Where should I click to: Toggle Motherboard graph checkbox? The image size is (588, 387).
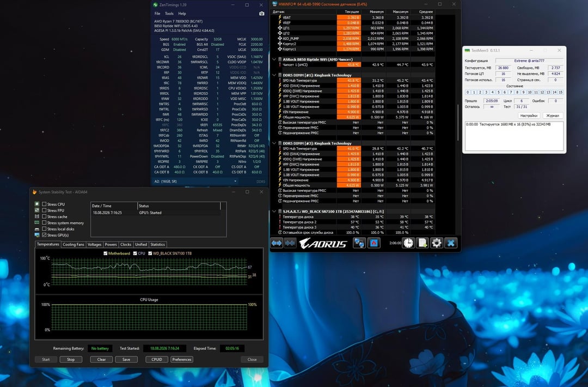click(106, 253)
